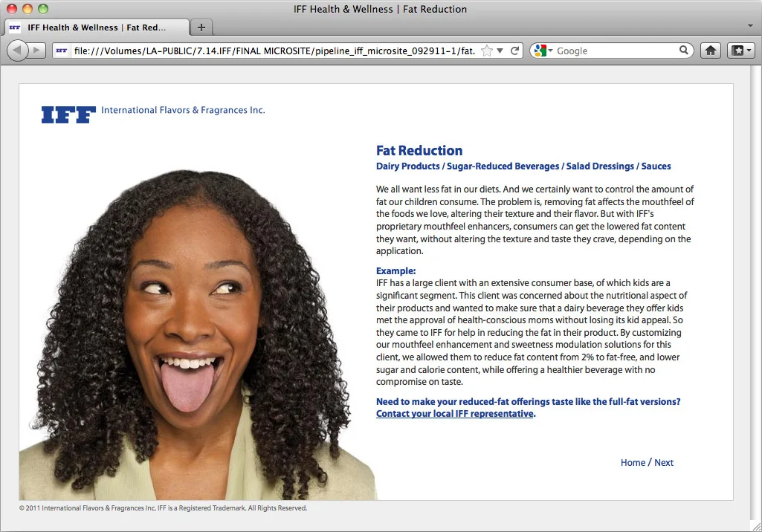Click the magnifier search icon
762x532 pixels.
coord(684,50)
